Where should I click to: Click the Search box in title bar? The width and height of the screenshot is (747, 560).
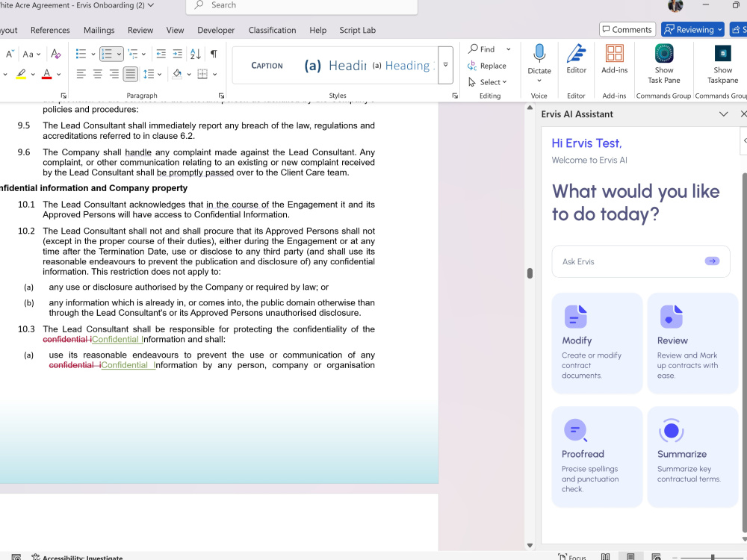(x=302, y=5)
